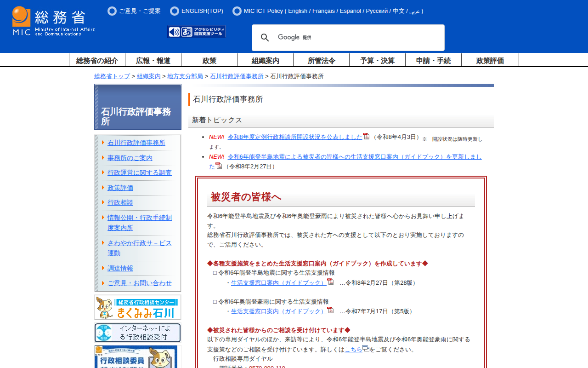Open PDF icon beside 第28版 guidebook link
This screenshot has width=588, height=368.
330,282
